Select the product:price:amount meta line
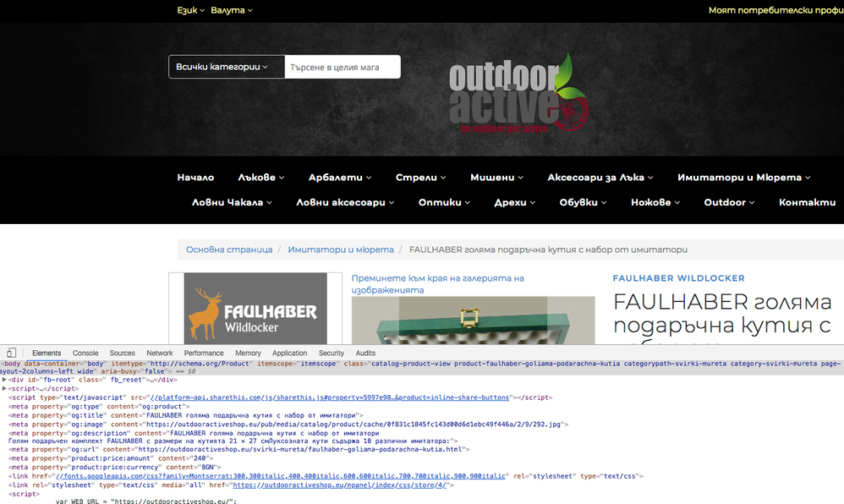 pyautogui.click(x=111, y=458)
